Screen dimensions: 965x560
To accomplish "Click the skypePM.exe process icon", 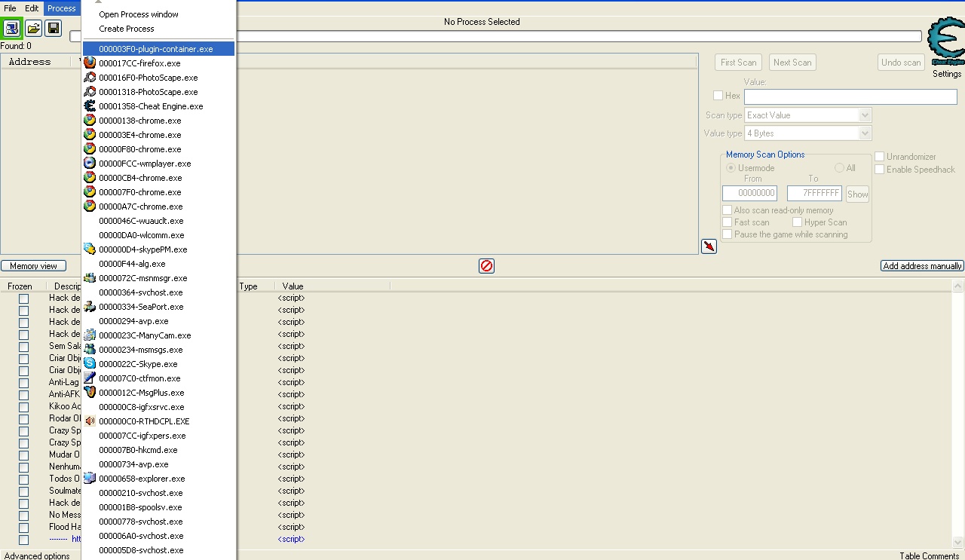I will pyautogui.click(x=90, y=249).
